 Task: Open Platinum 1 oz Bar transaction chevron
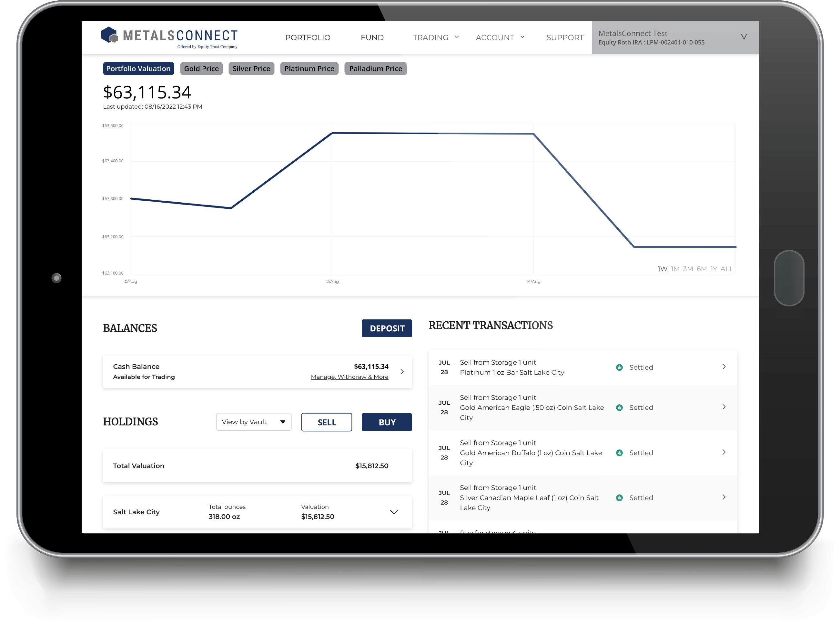click(x=724, y=367)
